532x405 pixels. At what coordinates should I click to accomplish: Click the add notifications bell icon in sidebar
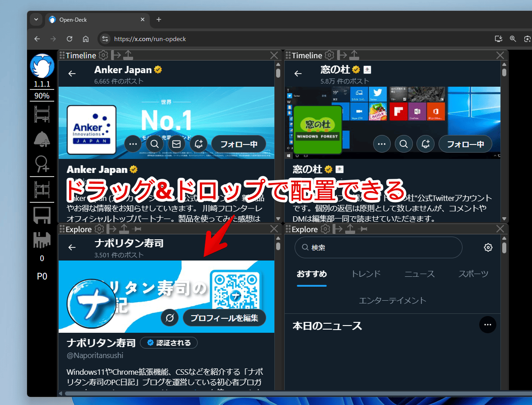[42, 139]
